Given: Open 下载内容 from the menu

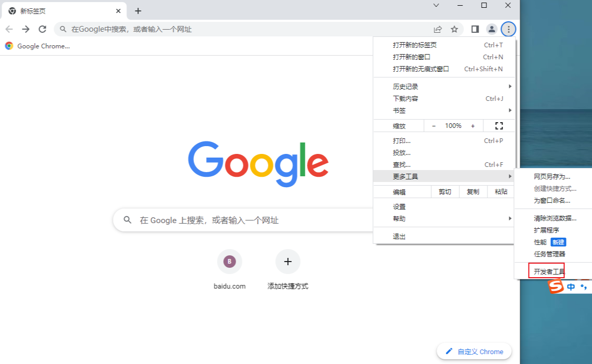Looking at the screenshot, I should (444, 99).
